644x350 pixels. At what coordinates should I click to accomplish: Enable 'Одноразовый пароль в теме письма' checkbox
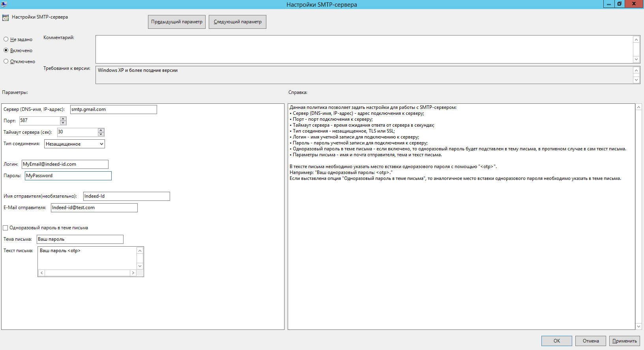click(6, 228)
